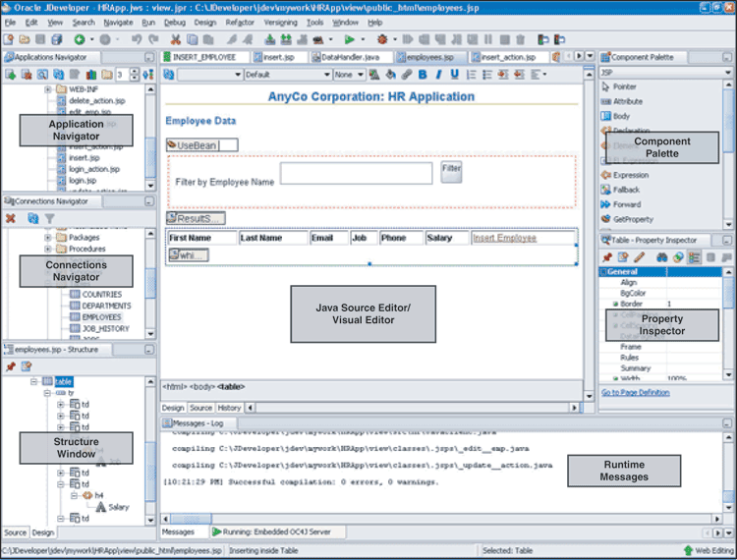Switch to the Source editor tab

[200, 408]
